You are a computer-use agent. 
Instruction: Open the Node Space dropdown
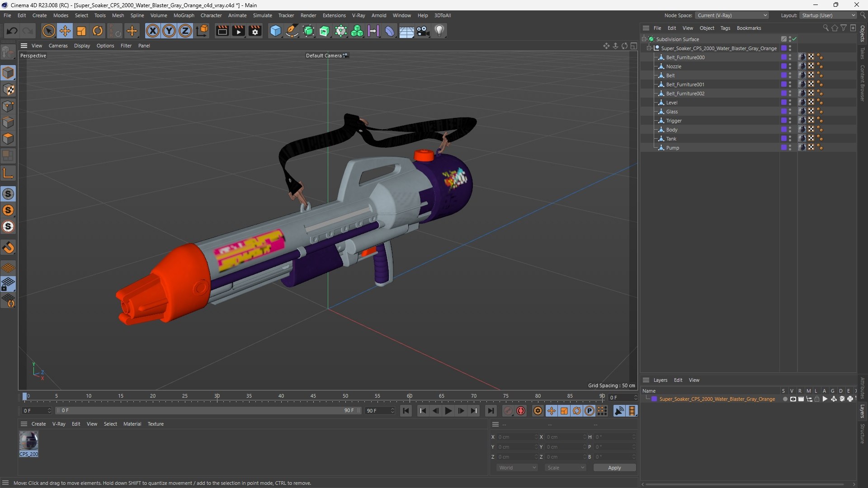pos(731,15)
